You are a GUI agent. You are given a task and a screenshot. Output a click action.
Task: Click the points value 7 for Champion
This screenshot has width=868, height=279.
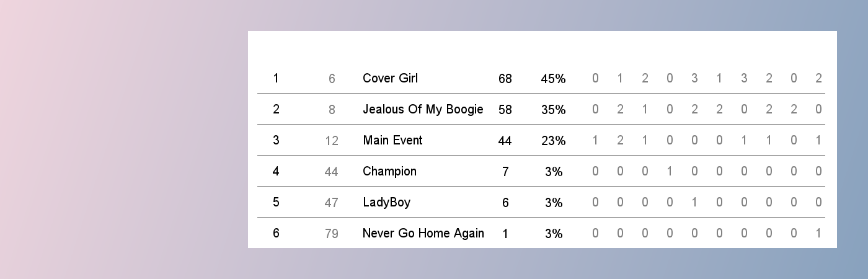[505, 172]
